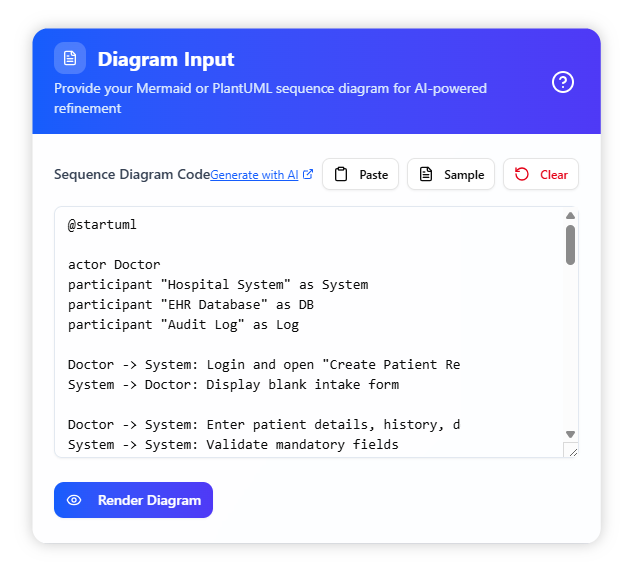Click the code editor's scroll down arrow

click(571, 434)
